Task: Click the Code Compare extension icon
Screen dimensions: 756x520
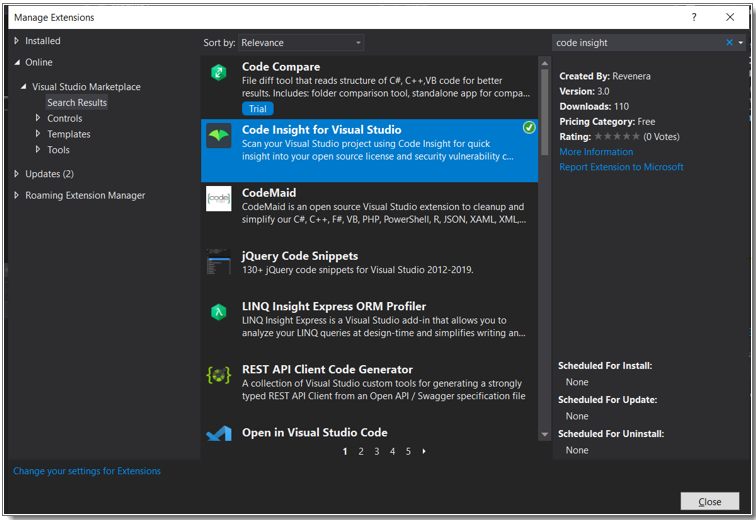Action: click(x=219, y=72)
